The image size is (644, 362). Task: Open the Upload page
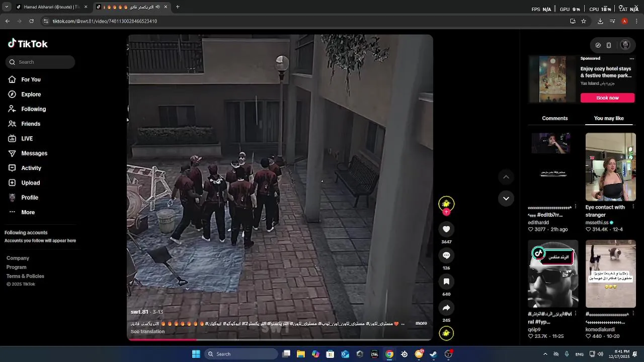[30, 183]
